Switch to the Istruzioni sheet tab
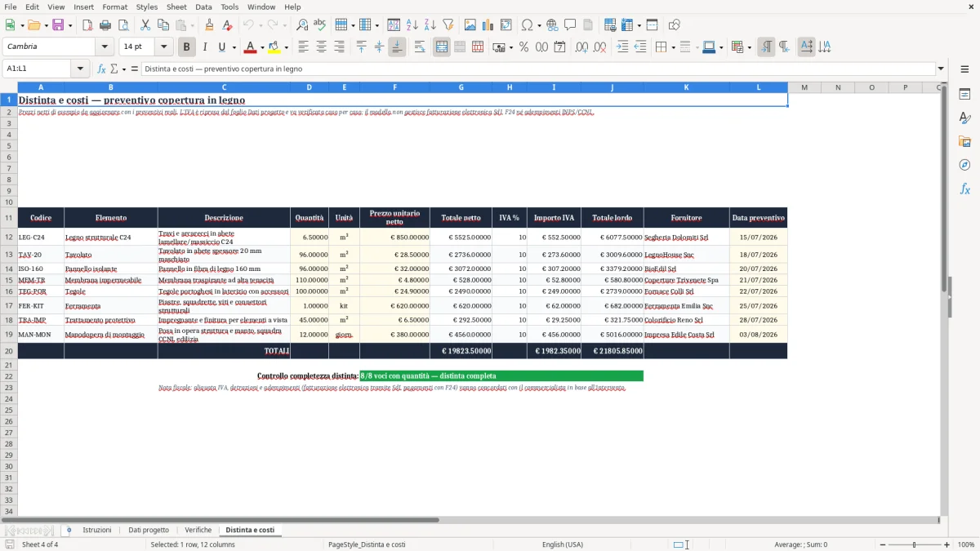 97,530
